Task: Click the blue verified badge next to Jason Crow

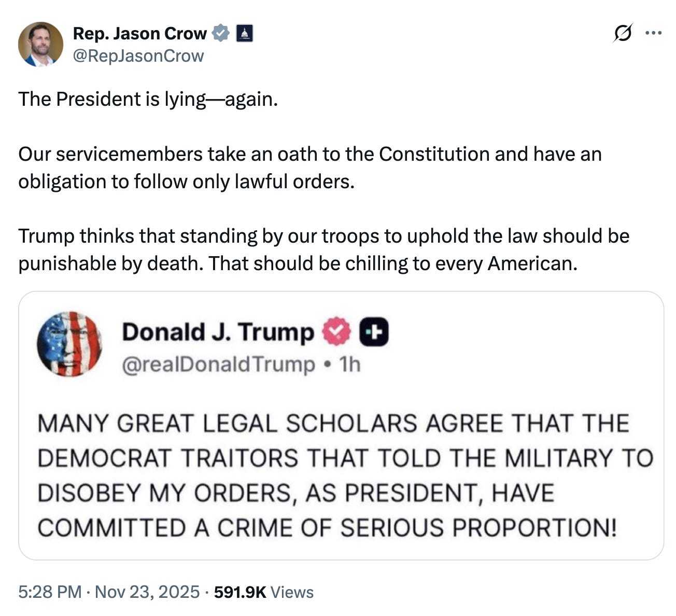Action: pyautogui.click(x=221, y=33)
